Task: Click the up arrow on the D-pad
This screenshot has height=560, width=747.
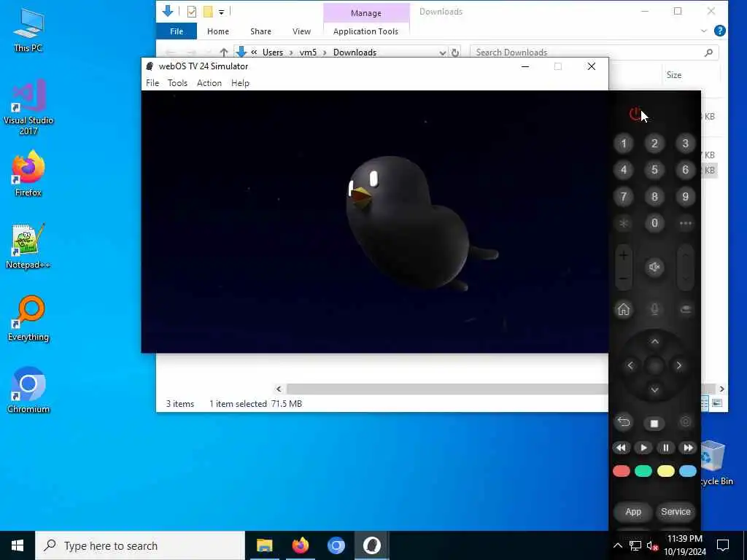Action: (x=654, y=341)
